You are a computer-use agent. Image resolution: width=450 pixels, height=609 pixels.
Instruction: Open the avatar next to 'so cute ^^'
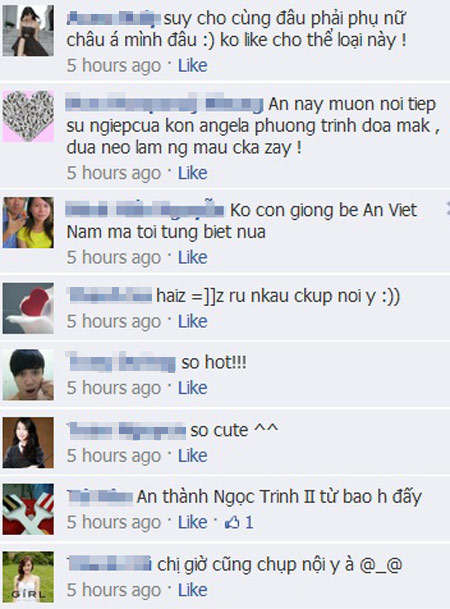coord(28,442)
